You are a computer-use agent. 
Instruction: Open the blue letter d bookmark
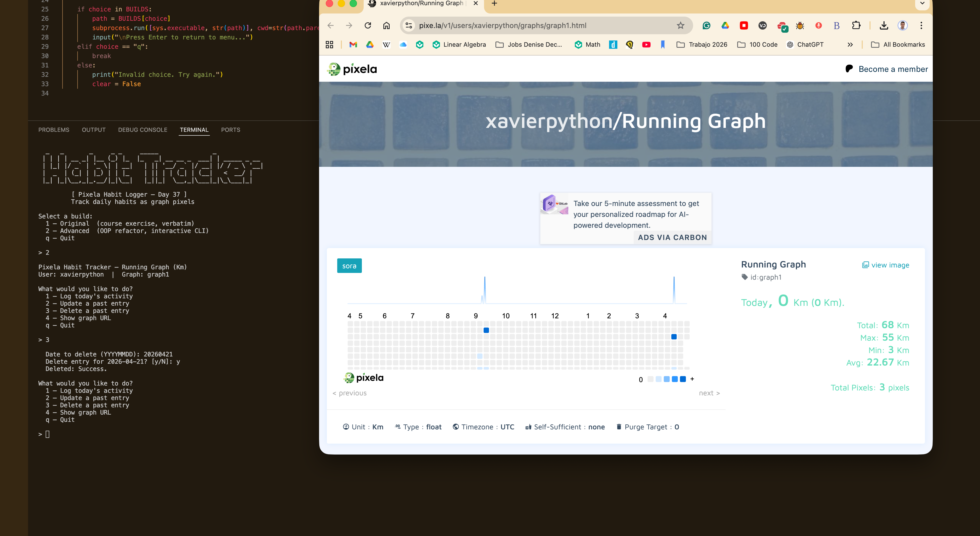pyautogui.click(x=613, y=45)
